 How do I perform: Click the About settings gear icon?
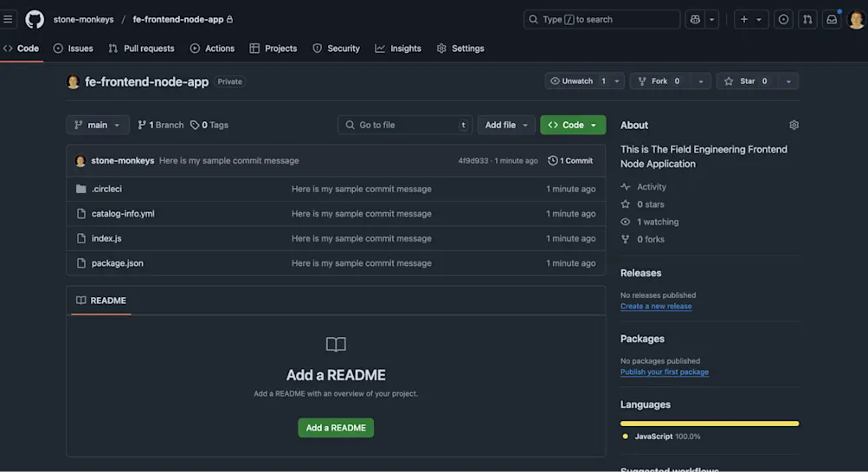794,126
